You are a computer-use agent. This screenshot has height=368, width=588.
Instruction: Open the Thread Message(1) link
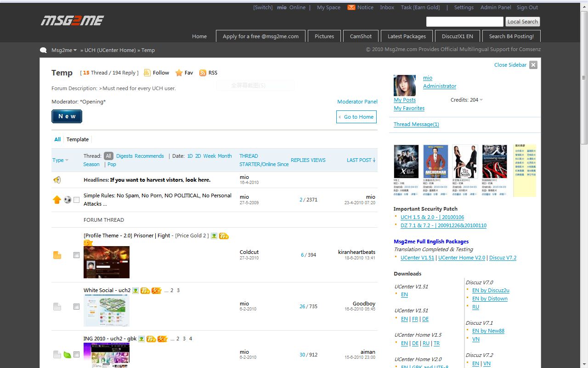coord(416,124)
